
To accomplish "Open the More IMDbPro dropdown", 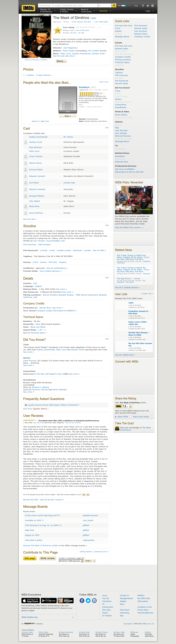I will pyautogui.click(x=124, y=5).
